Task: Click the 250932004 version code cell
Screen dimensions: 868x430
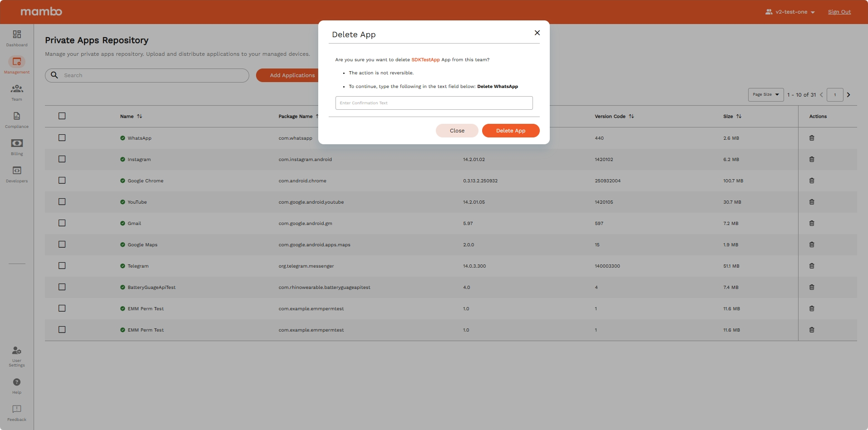Action: pos(607,181)
